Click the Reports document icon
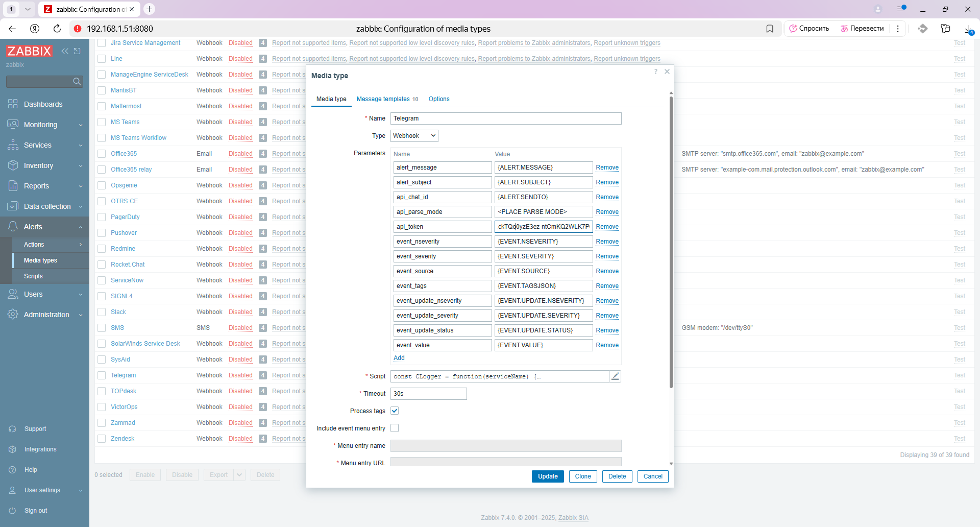980x527 pixels. tap(13, 186)
